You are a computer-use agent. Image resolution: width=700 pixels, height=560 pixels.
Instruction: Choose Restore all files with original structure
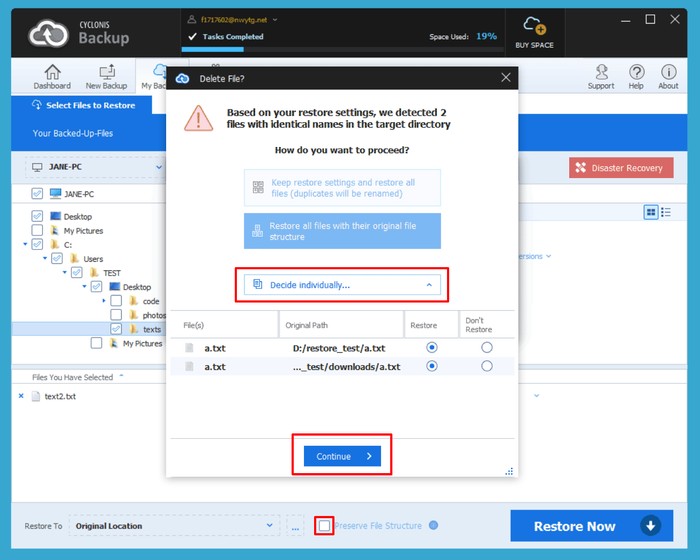pyautogui.click(x=342, y=232)
